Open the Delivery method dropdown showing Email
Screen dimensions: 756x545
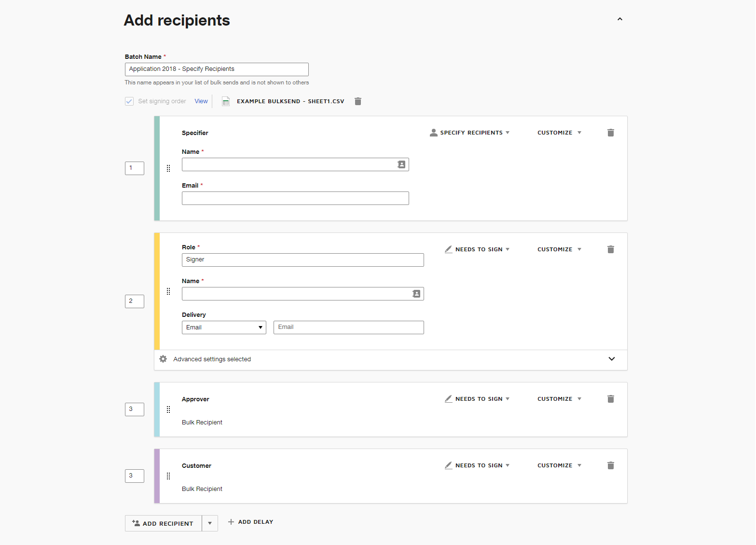pos(223,327)
